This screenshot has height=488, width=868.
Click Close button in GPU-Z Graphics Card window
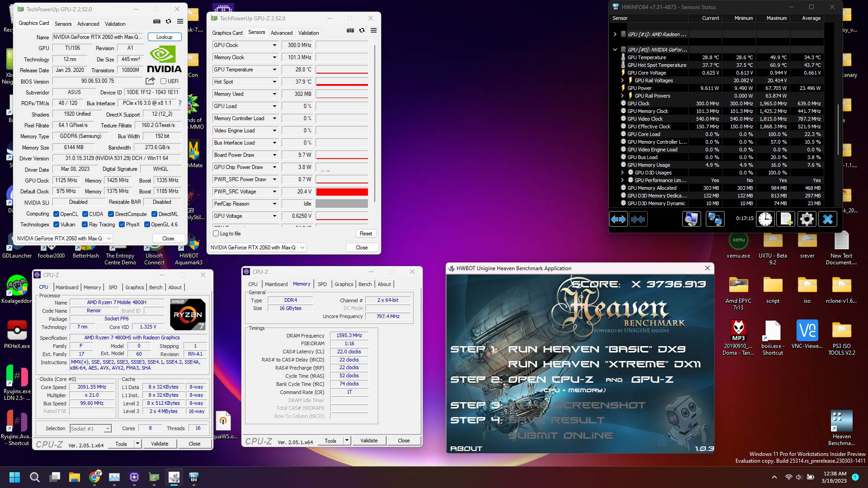[x=168, y=238]
